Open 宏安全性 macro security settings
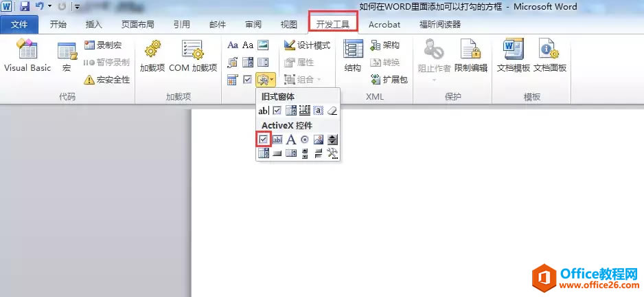This screenshot has height=297, width=644. (107, 79)
